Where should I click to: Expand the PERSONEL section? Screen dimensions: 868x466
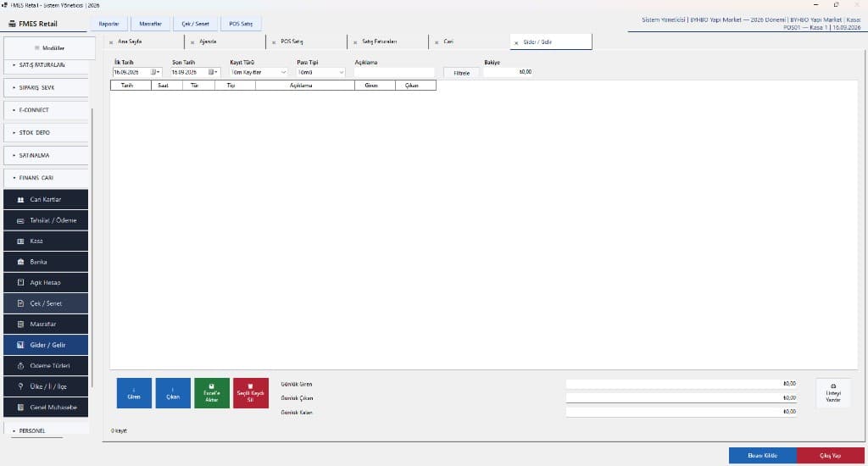pyautogui.click(x=46, y=430)
